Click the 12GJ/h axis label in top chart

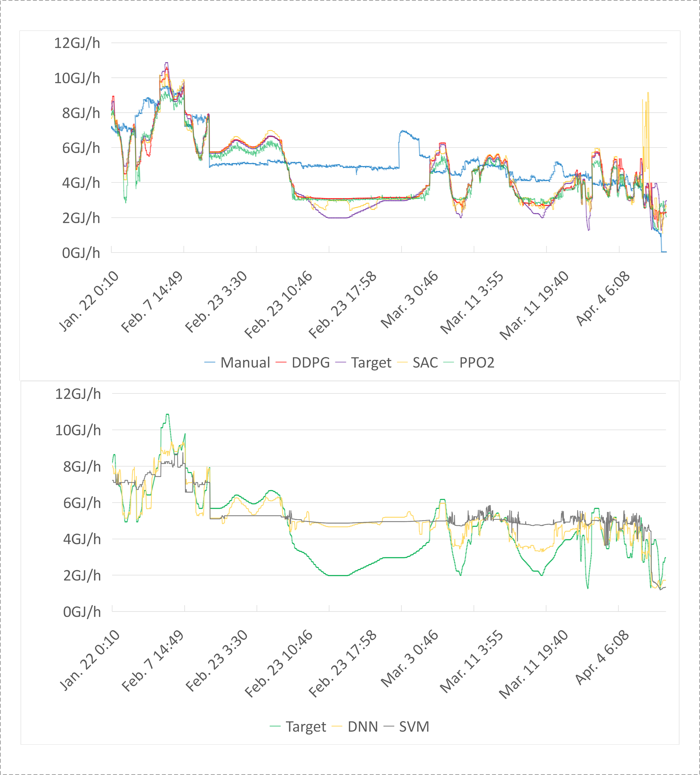coord(77,43)
